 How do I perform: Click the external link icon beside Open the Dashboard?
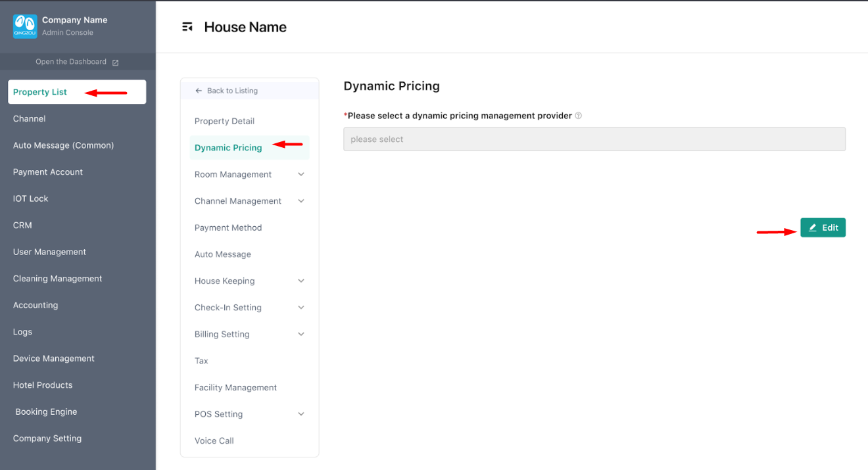click(x=116, y=62)
